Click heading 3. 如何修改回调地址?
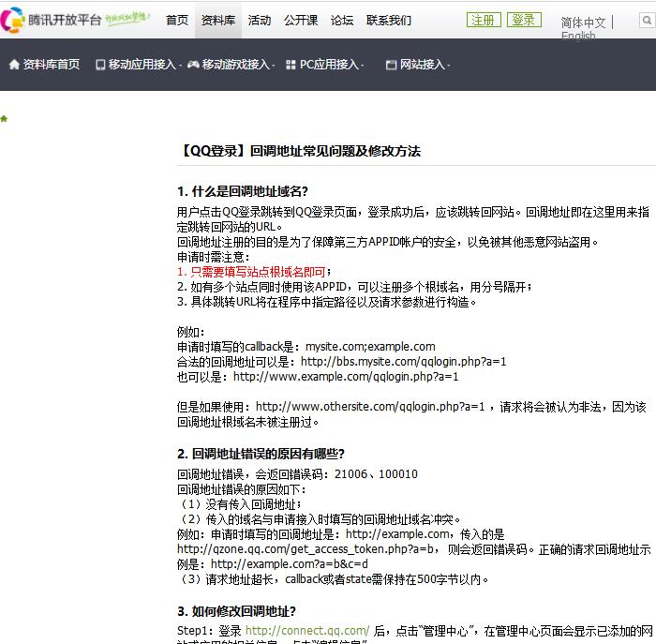This screenshot has width=656, height=644. point(236,611)
